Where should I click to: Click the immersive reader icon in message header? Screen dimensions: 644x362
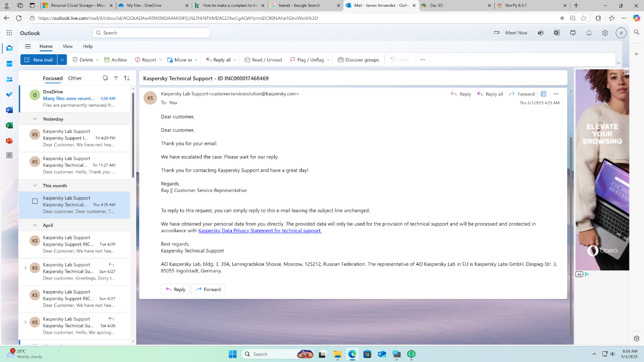point(544,94)
